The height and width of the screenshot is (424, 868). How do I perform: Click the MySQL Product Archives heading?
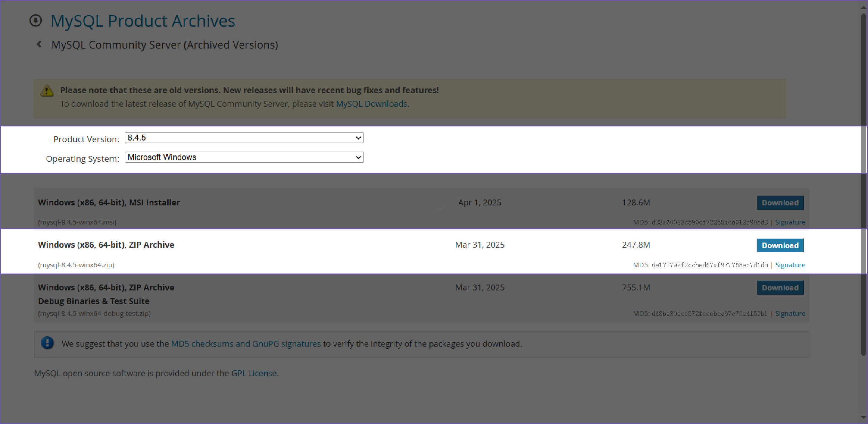[143, 21]
